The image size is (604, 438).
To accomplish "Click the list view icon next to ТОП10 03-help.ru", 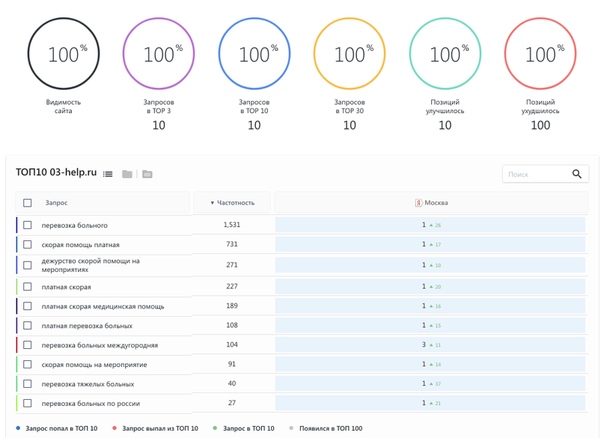I will [x=108, y=174].
